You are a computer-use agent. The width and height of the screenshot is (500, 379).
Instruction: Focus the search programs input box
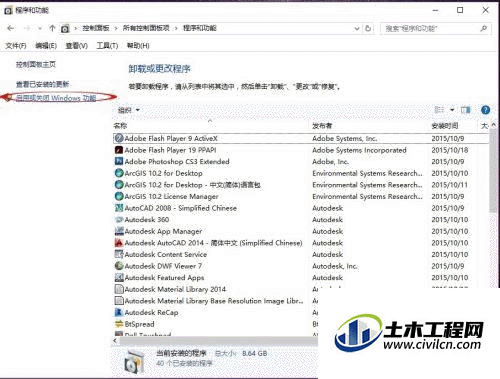coord(431,29)
